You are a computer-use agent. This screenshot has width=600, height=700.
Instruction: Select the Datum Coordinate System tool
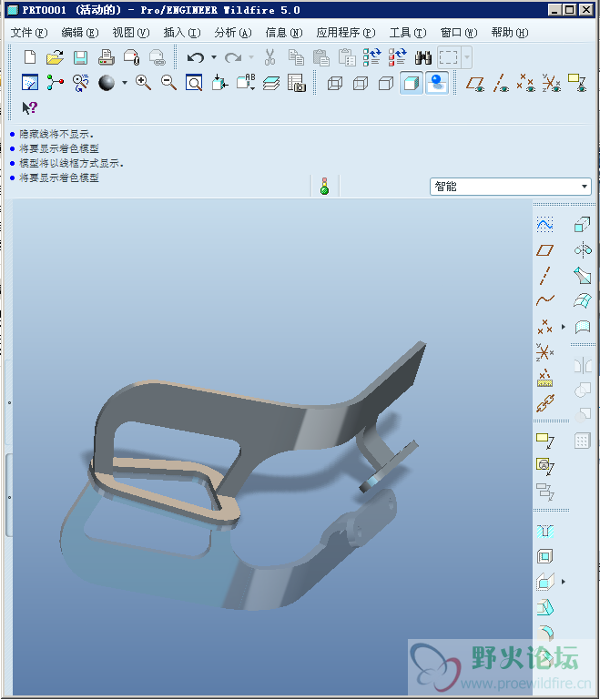click(x=544, y=351)
